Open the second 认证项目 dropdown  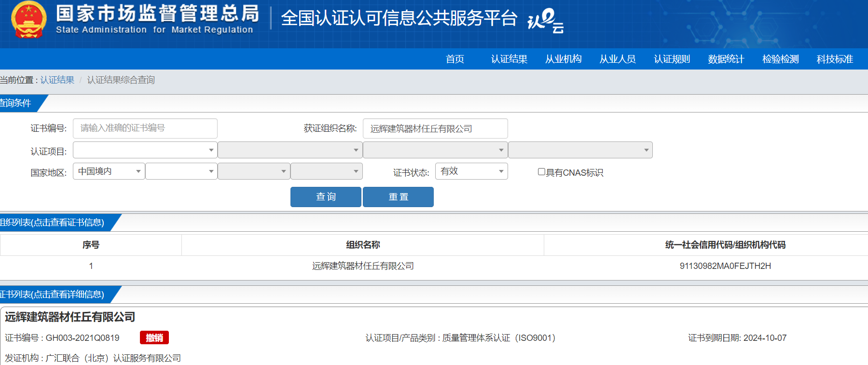click(290, 150)
